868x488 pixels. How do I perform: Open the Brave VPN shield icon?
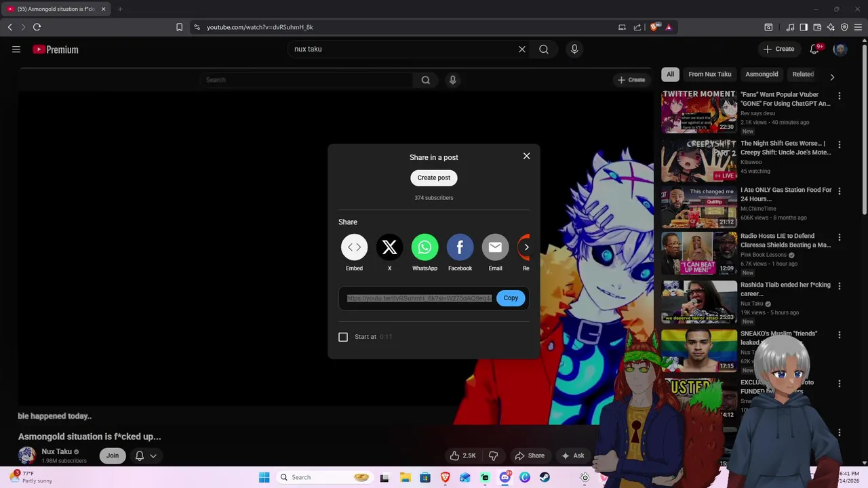tap(844, 27)
